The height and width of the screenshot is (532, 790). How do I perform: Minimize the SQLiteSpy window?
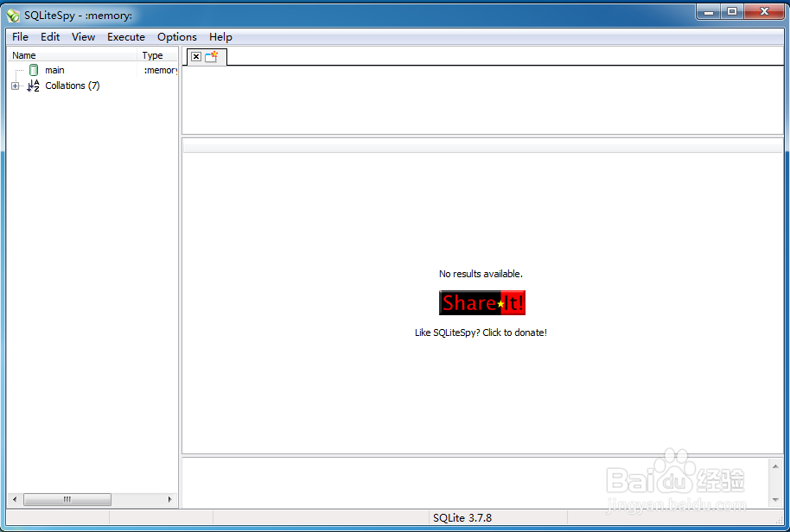coord(709,11)
